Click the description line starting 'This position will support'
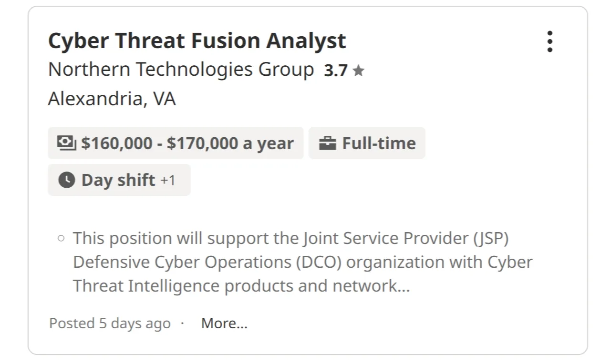This screenshot has width=611, height=364. tap(290, 238)
